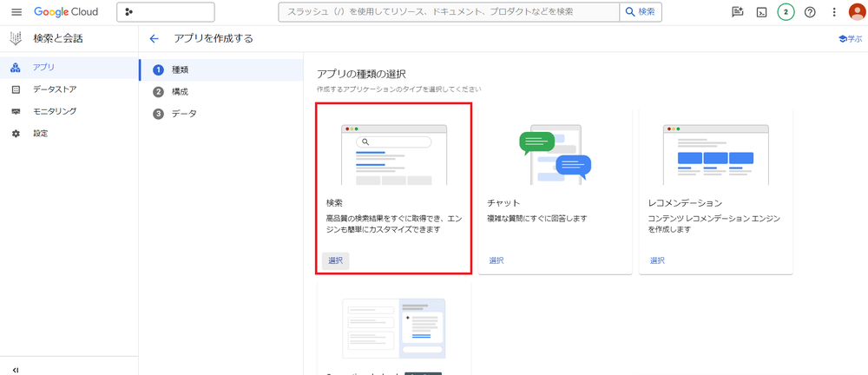Screen dimensions: 868x375
Task: Open the 学ぶ learn panel link
Action: click(850, 39)
